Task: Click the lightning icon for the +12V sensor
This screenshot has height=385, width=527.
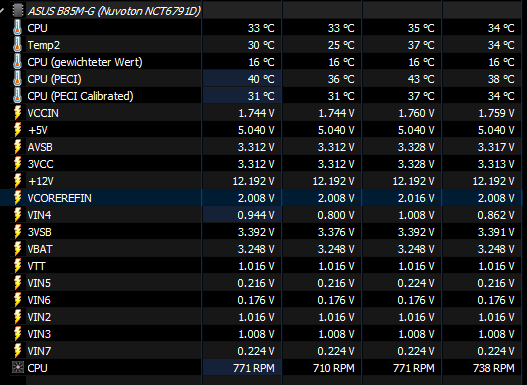Action: [17, 181]
